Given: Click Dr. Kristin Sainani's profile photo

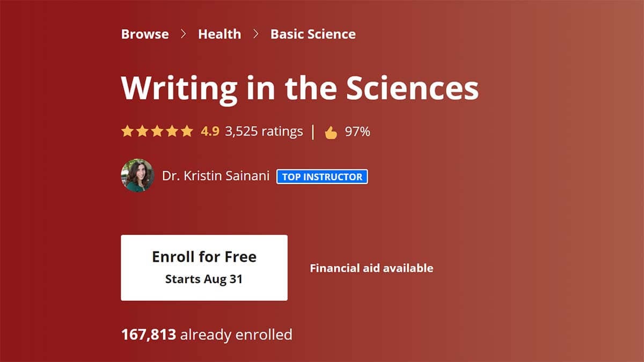Looking at the screenshot, I should pos(137,175).
